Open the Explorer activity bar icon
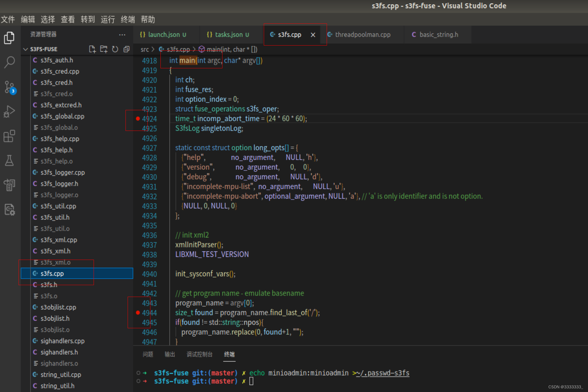 point(9,38)
